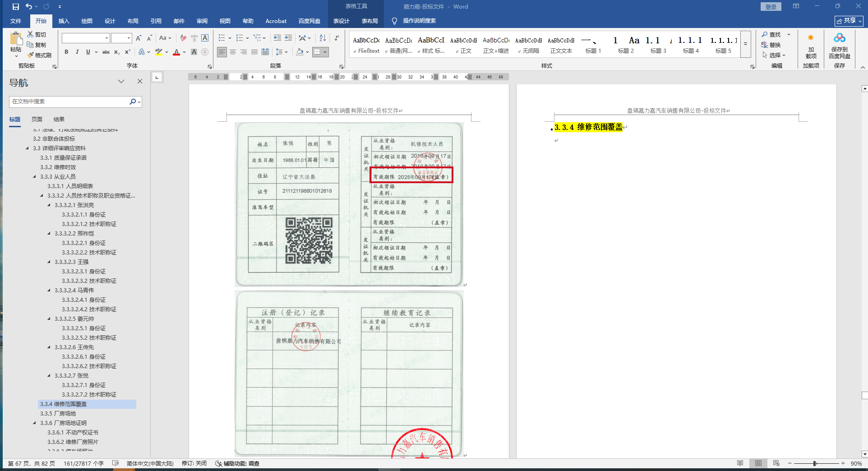Apply strikethrough to selected text
This screenshot has height=471, width=868.
[x=106, y=52]
